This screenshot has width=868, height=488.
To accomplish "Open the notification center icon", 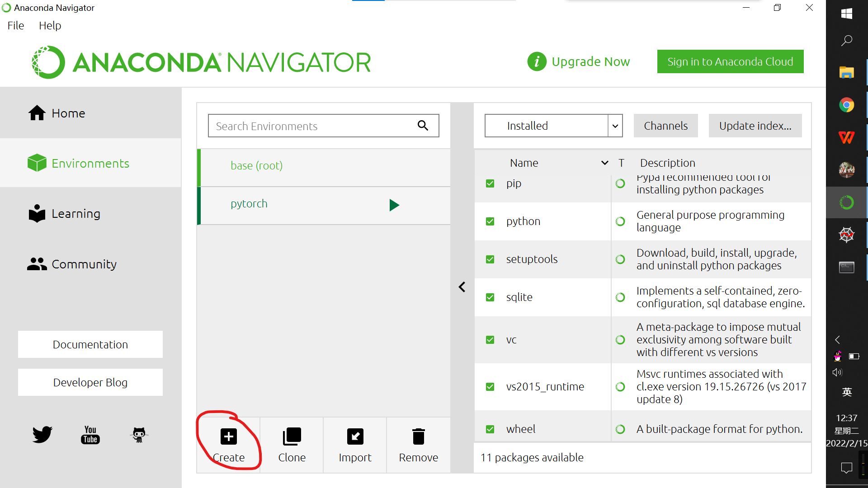I will click(847, 468).
